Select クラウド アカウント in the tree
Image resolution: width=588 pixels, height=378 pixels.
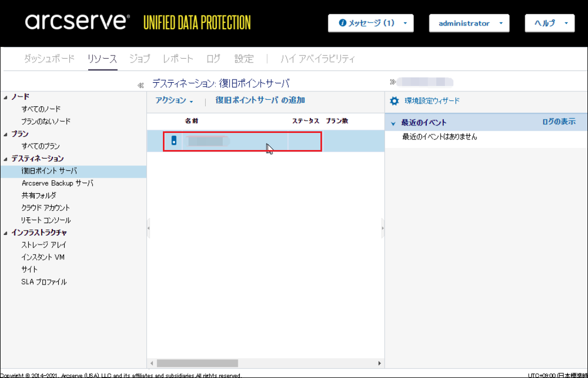(46, 208)
